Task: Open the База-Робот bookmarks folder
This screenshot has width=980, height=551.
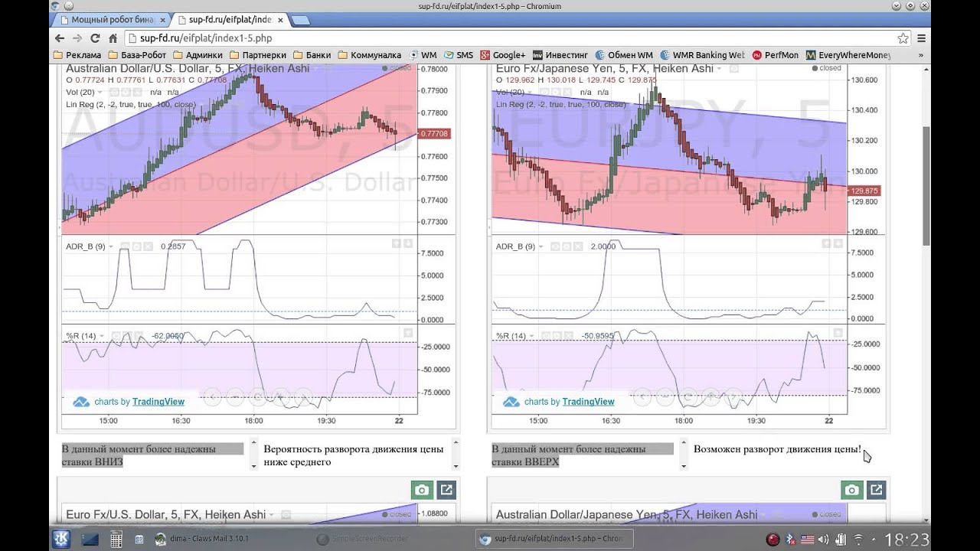Action: (137, 55)
